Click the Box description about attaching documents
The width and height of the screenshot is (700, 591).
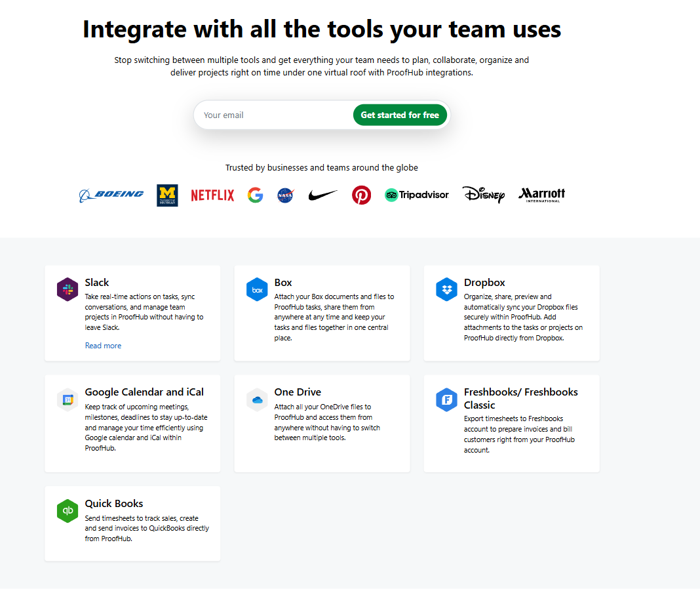click(334, 317)
